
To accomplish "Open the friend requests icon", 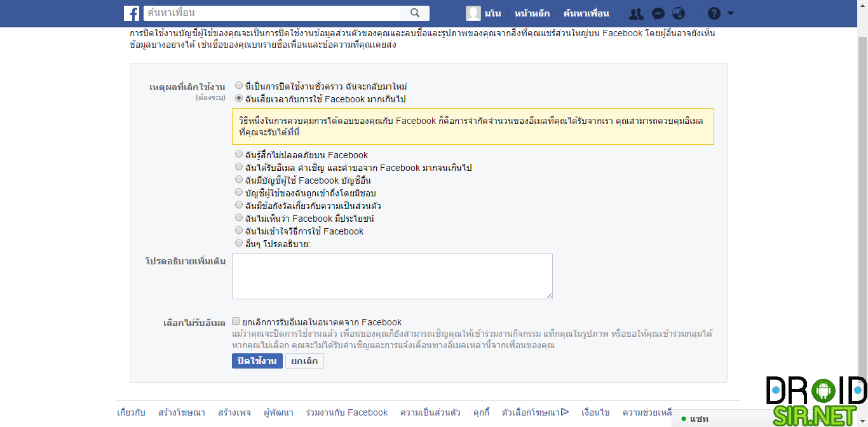I will (635, 13).
